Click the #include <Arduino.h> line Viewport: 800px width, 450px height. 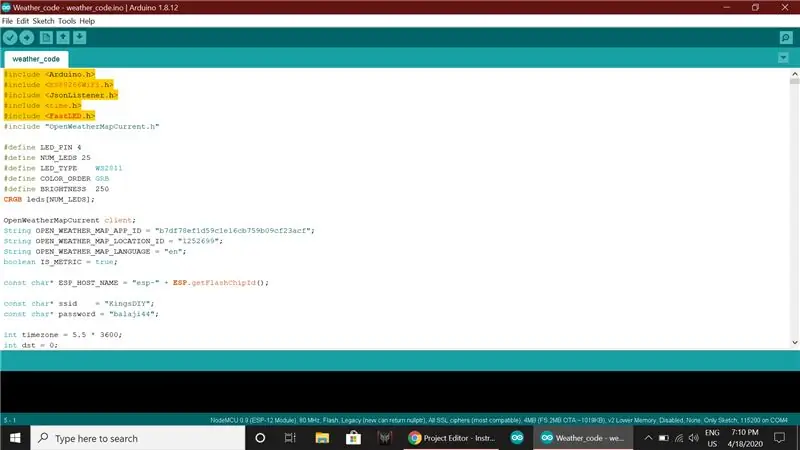tap(49, 74)
